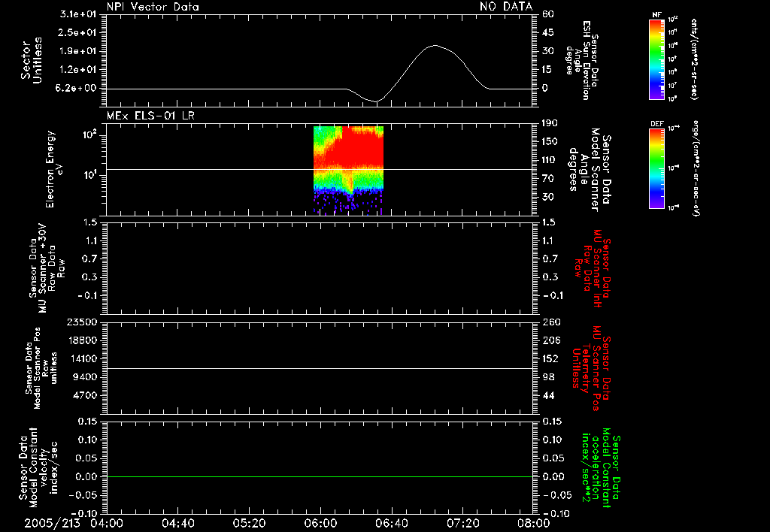This screenshot has height=532, width=770.
Task: Click the "1.2e+01" sector axis value
Action: 78,69
